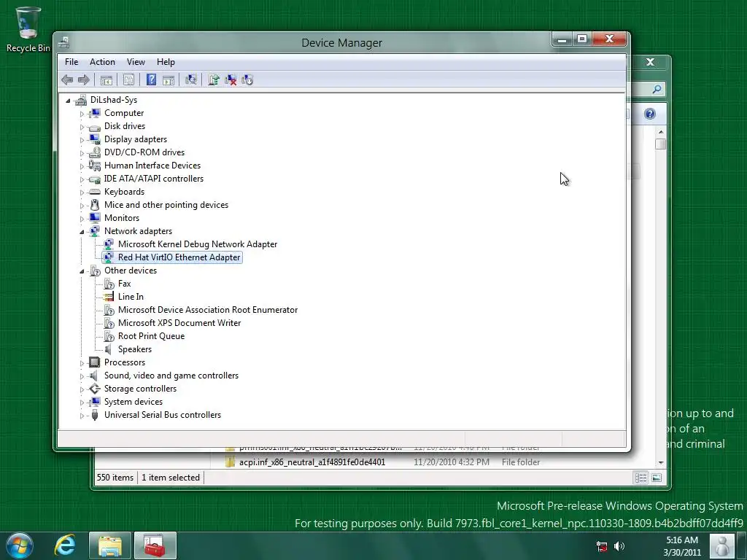Click the Device Manager title bar system icon

[64, 43]
